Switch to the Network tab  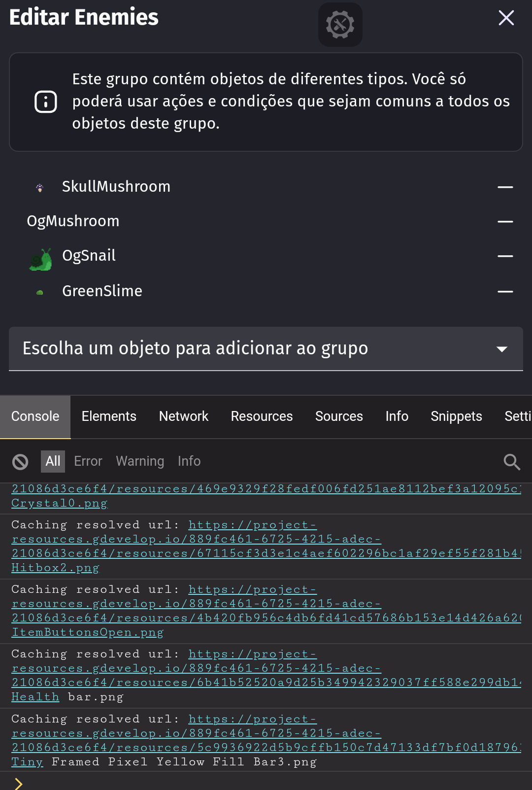pos(184,416)
